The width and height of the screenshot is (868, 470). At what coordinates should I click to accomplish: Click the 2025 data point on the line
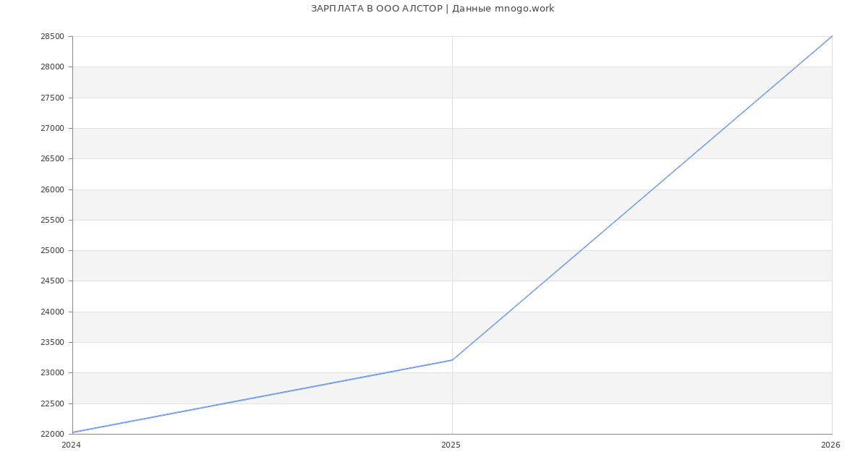452,360
